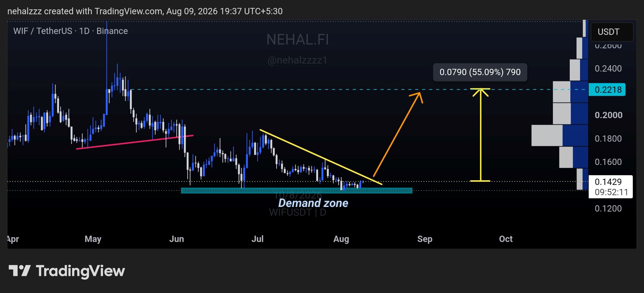Select the orange projection arrow
644x293 pixels.
398,134
